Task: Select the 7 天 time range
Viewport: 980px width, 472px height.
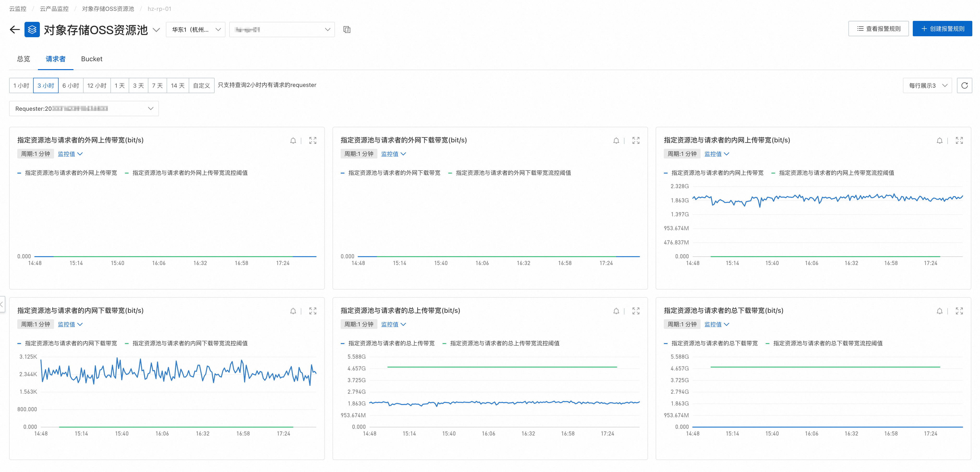Action: [x=157, y=85]
